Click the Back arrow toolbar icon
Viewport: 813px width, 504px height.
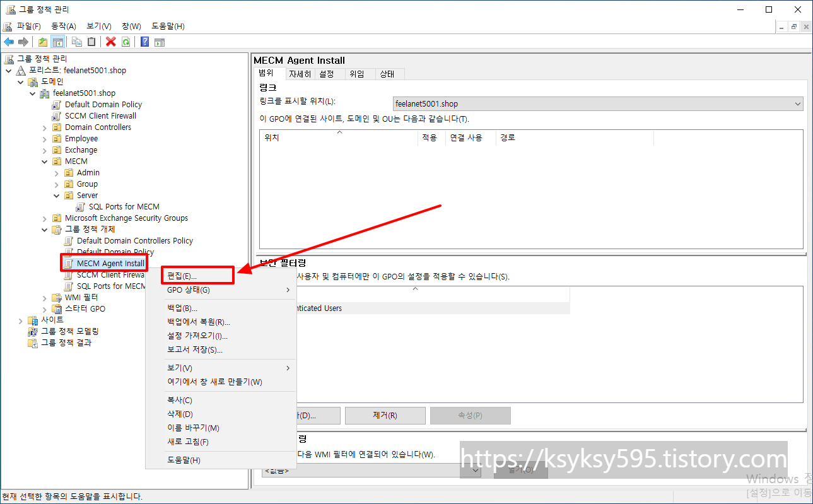tap(9, 42)
